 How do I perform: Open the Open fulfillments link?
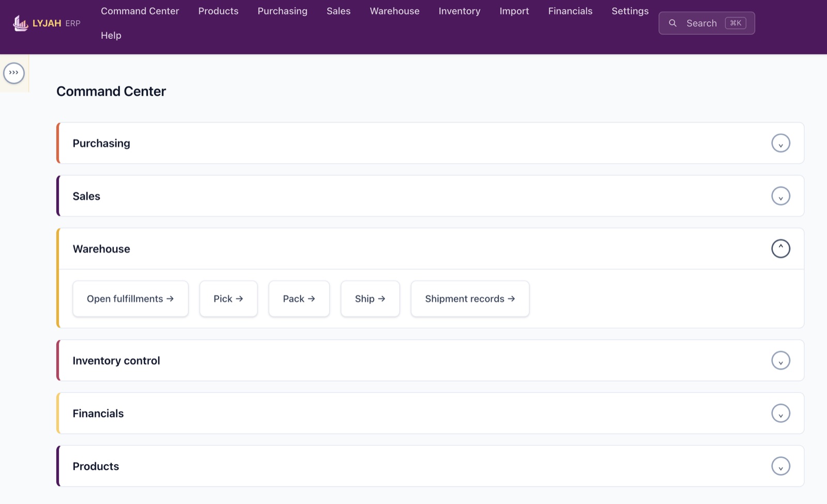tap(130, 299)
